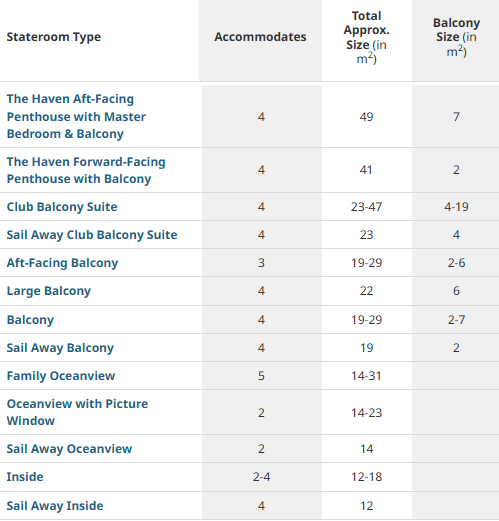Click Oceanview with Picture Window link
499x521 pixels.
[77, 412]
